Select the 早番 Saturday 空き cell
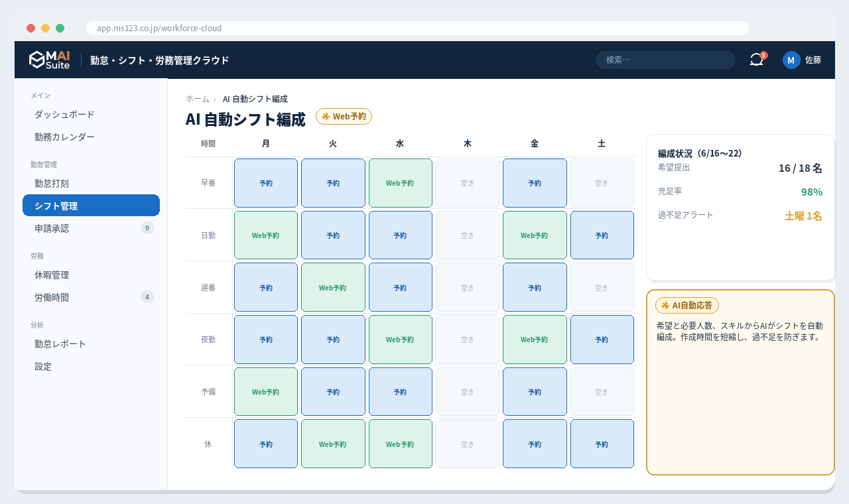Screen dimensions: 849x504 pyautogui.click(x=602, y=183)
